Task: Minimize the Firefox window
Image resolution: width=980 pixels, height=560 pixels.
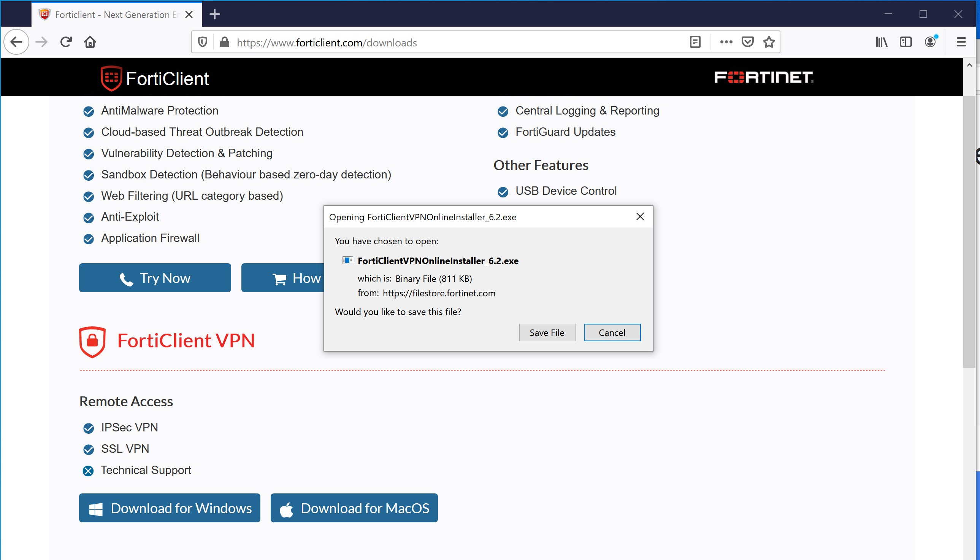Action: click(888, 14)
